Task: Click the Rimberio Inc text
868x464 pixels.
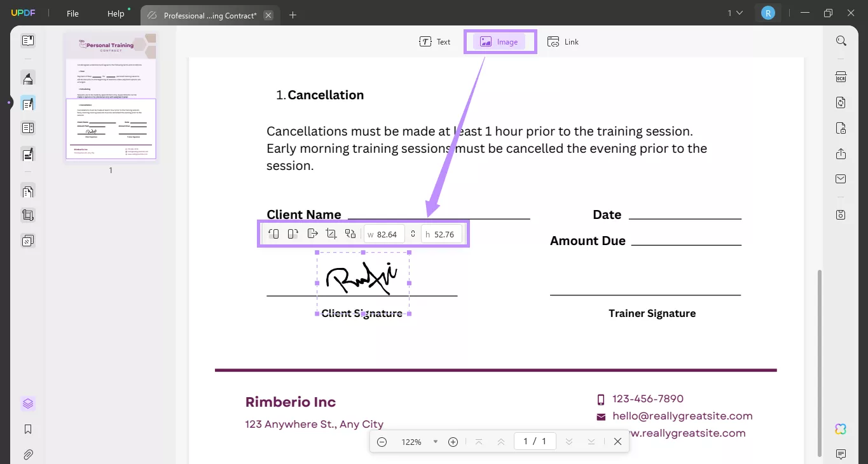Action: point(290,402)
